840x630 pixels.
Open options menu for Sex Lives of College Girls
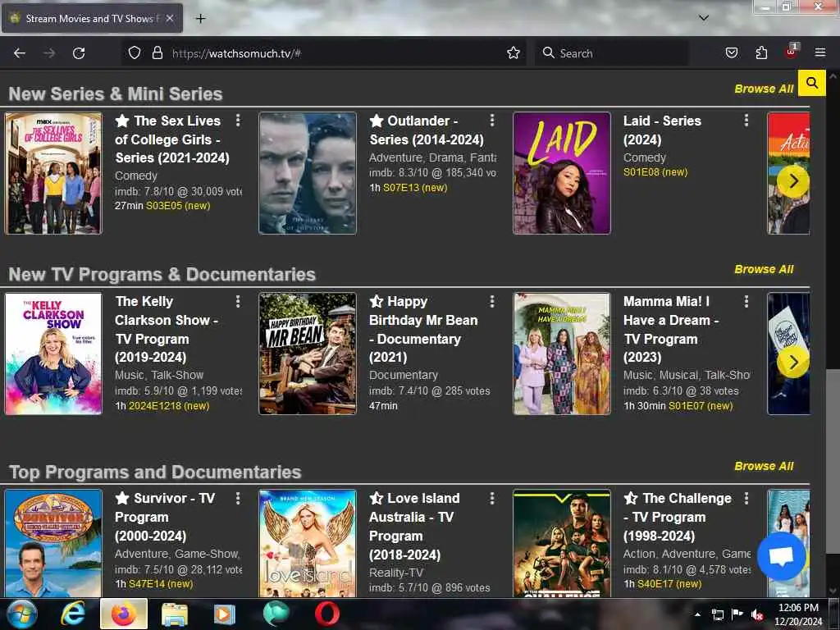[x=238, y=121]
